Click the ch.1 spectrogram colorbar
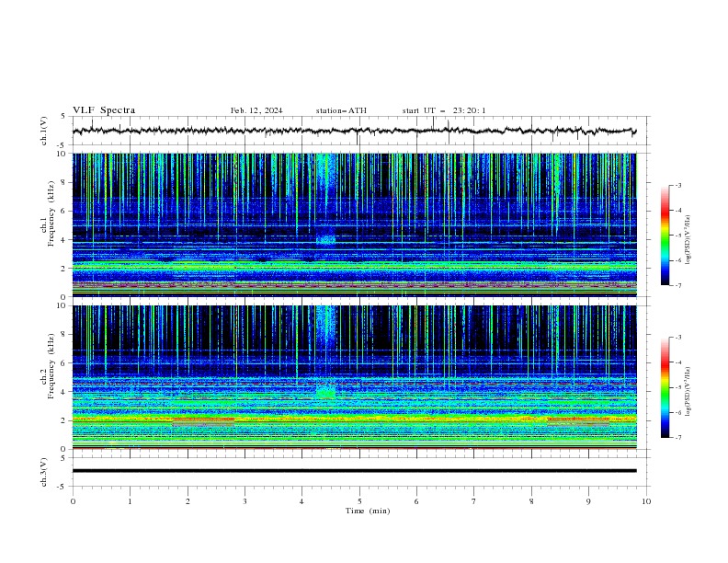Image resolution: width=728 pixels, height=563 pixels. coord(665,235)
